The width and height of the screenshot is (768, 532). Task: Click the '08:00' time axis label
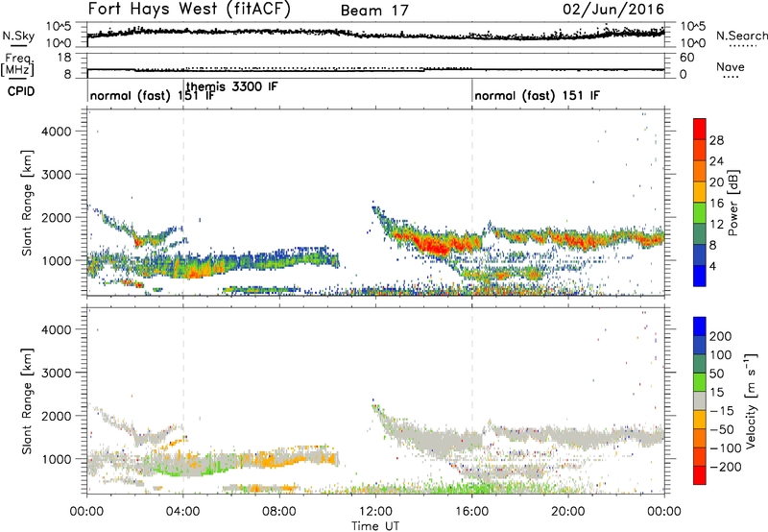click(279, 512)
